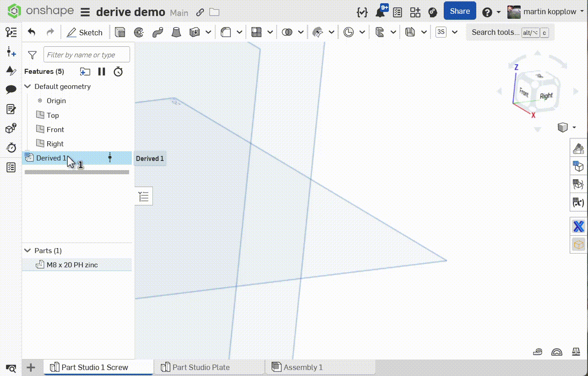Image resolution: width=588 pixels, height=376 pixels.
Task: Collapse the Default geometry group
Action: coord(28,86)
